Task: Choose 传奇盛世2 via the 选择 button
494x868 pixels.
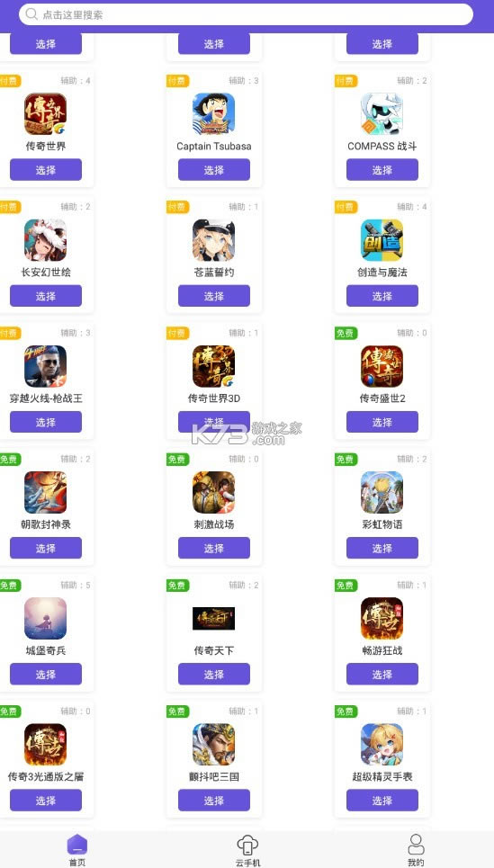Action: click(x=382, y=423)
